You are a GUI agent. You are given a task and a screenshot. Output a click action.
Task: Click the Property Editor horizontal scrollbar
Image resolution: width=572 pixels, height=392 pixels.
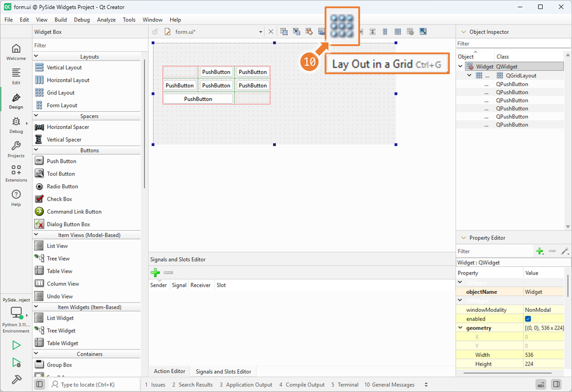(x=508, y=373)
